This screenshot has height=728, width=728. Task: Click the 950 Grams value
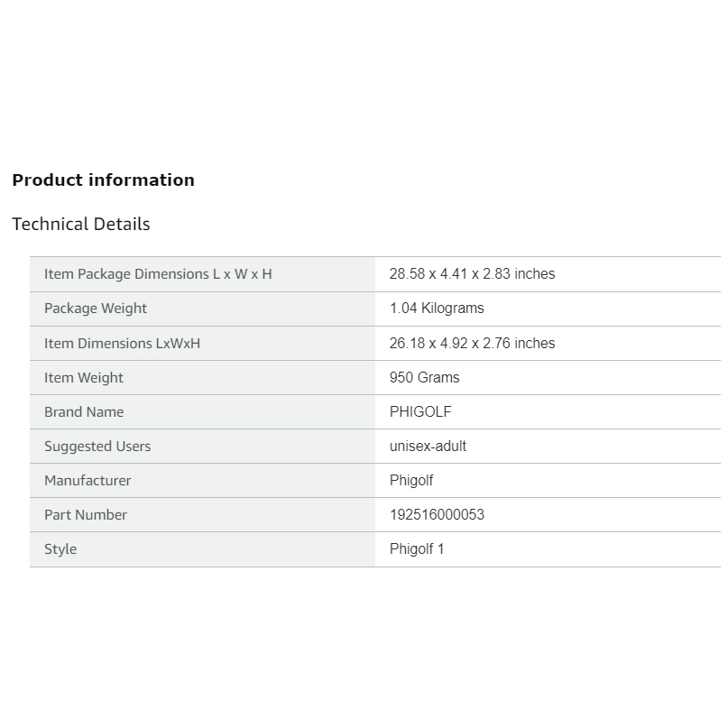tap(424, 377)
